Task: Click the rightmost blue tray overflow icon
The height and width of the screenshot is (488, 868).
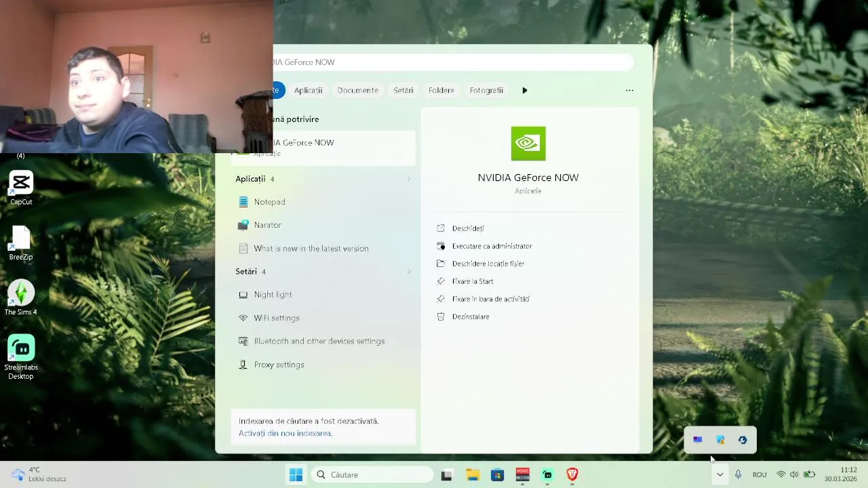Action: click(x=743, y=440)
